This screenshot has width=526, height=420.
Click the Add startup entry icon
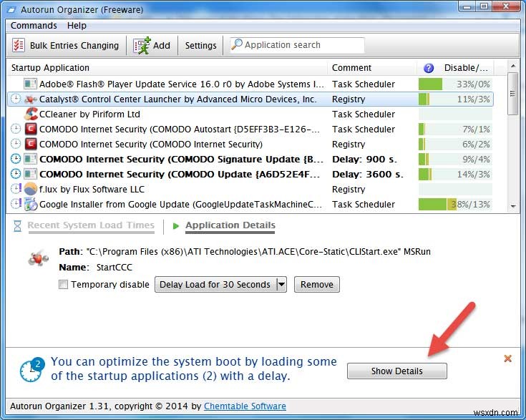pos(142,46)
